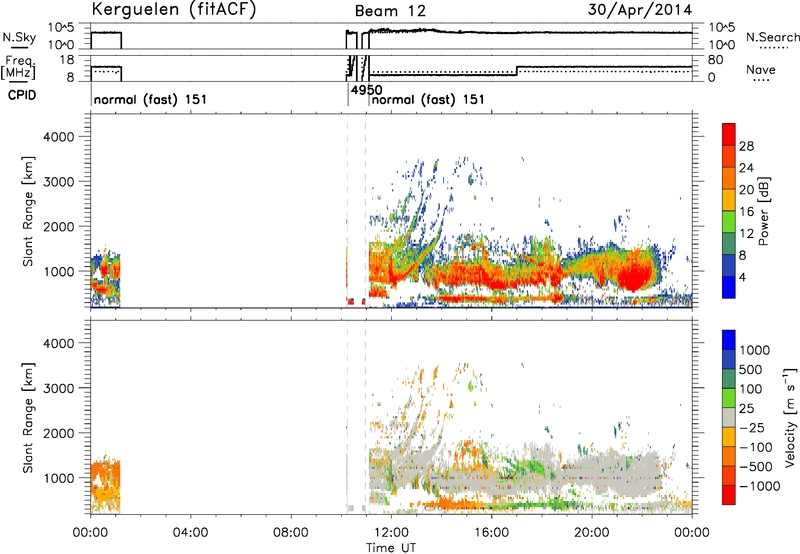The height and width of the screenshot is (554, 800).
Task: Click the 'Beam 12' label
Action: tap(390, 11)
